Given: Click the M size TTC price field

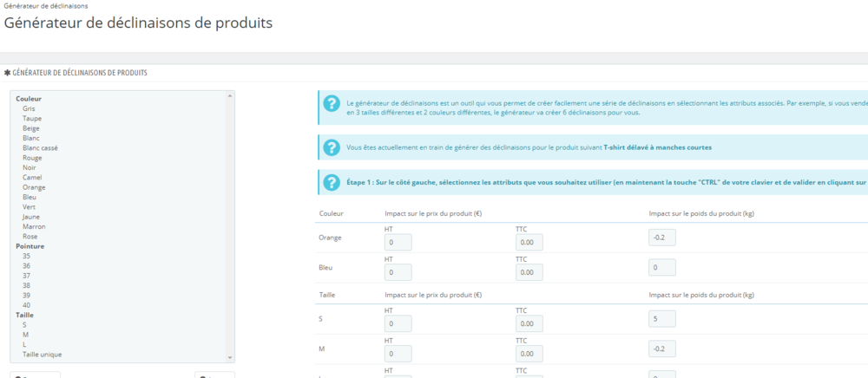Looking at the screenshot, I should [x=529, y=354].
